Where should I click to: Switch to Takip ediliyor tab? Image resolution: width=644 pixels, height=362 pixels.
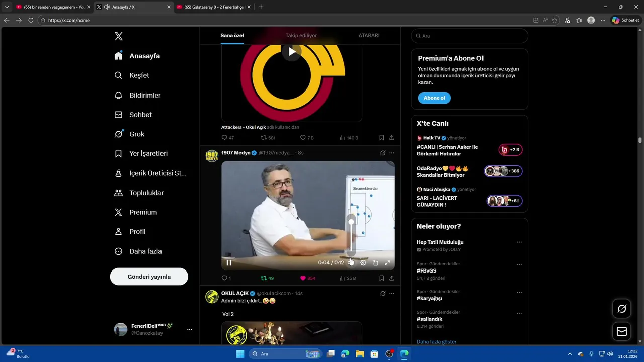tap(301, 36)
